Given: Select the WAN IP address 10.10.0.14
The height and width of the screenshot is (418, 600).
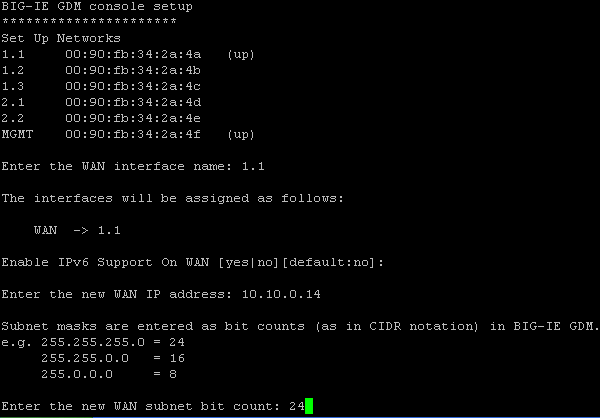Looking at the screenshot, I should pos(281,294).
